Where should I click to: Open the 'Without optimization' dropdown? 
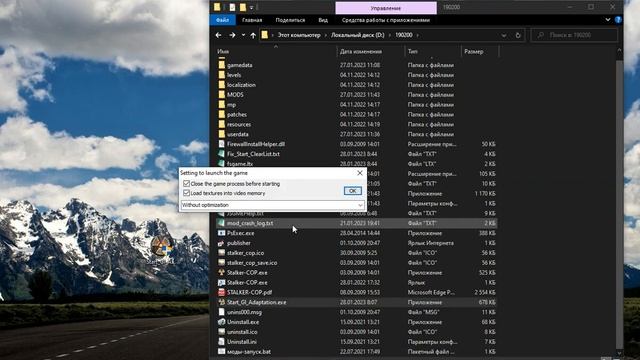click(272, 205)
